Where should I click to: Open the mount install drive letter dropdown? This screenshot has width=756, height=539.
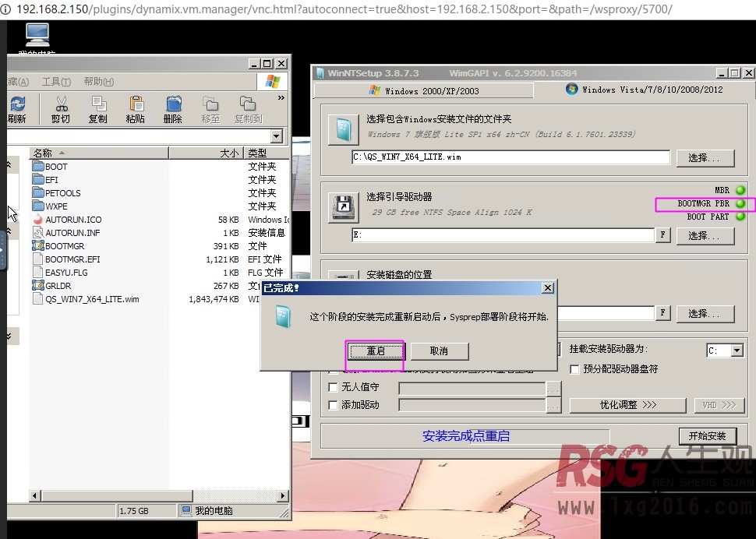737,351
